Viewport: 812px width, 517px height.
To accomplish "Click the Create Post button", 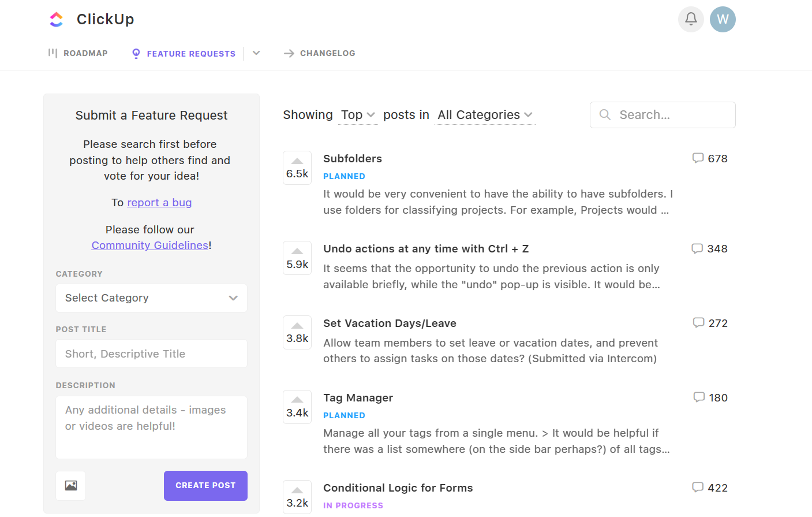I will point(205,486).
